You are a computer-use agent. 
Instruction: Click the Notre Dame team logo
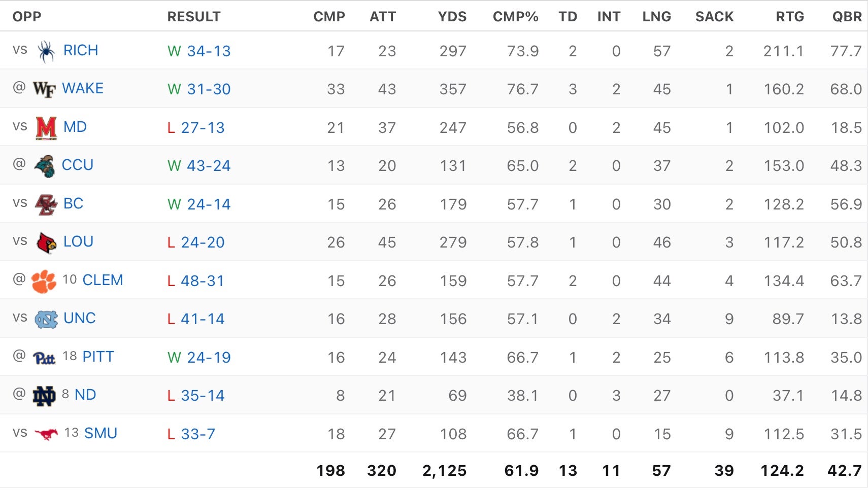(44, 396)
